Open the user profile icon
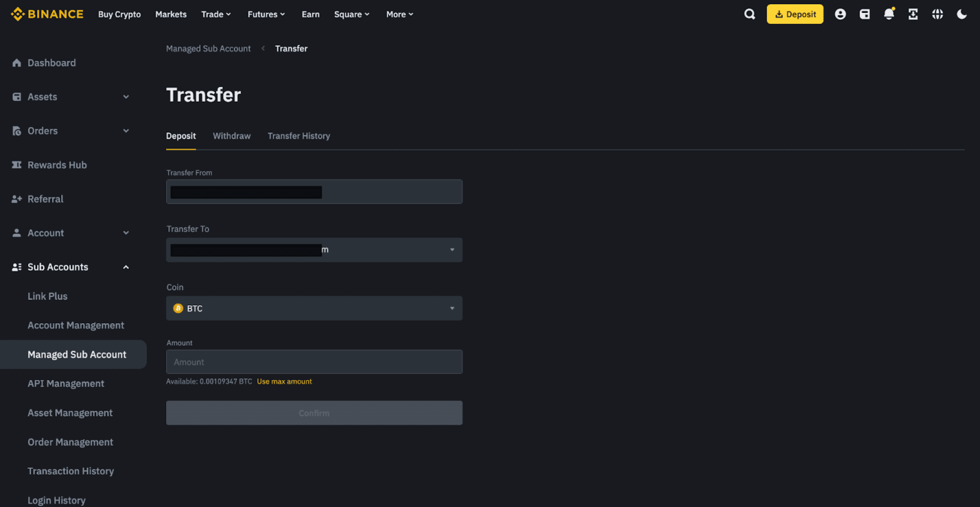Image resolution: width=980 pixels, height=507 pixels. click(x=840, y=14)
